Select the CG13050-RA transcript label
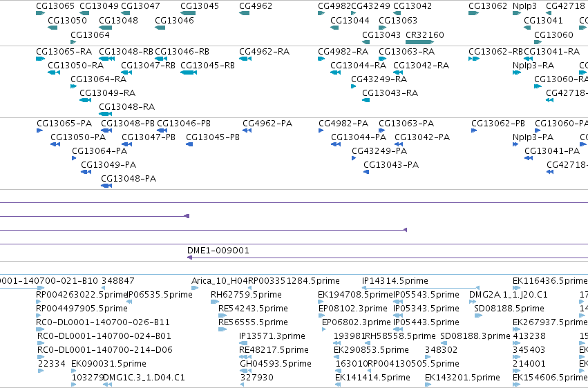588x388 pixels. pos(76,65)
